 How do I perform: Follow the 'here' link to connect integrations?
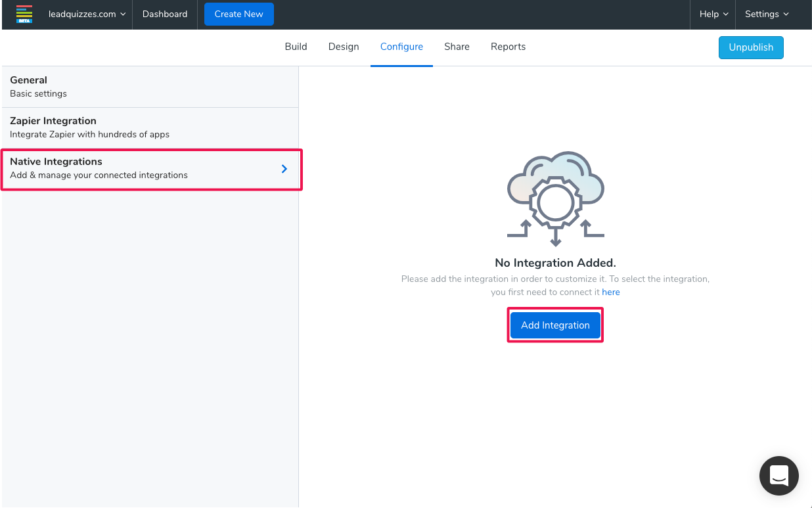(x=611, y=292)
